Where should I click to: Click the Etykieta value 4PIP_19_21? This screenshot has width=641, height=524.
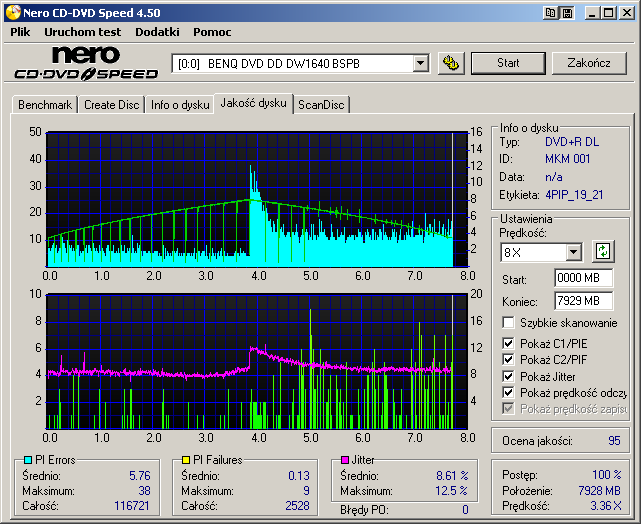tap(574, 195)
